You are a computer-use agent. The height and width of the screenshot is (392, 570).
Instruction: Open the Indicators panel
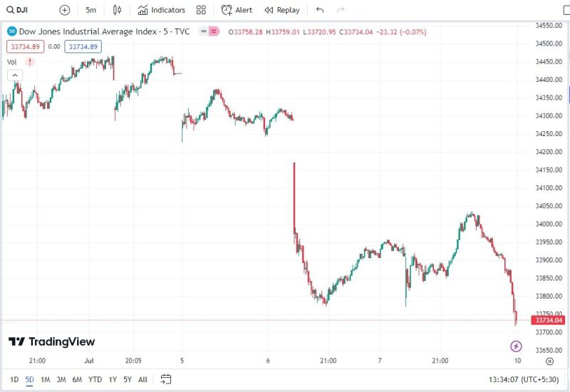[x=162, y=10]
